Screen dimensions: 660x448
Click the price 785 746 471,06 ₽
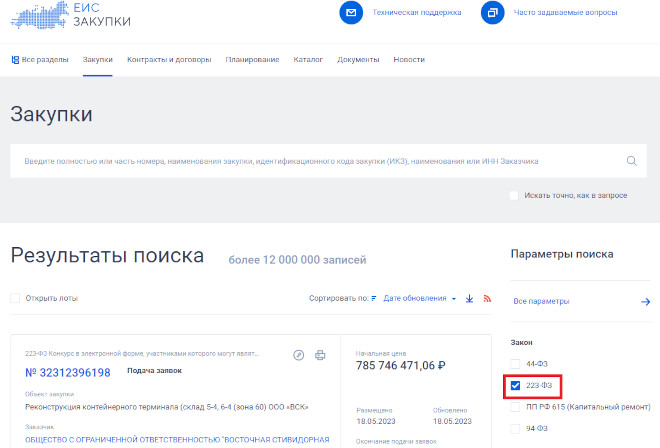(x=401, y=365)
